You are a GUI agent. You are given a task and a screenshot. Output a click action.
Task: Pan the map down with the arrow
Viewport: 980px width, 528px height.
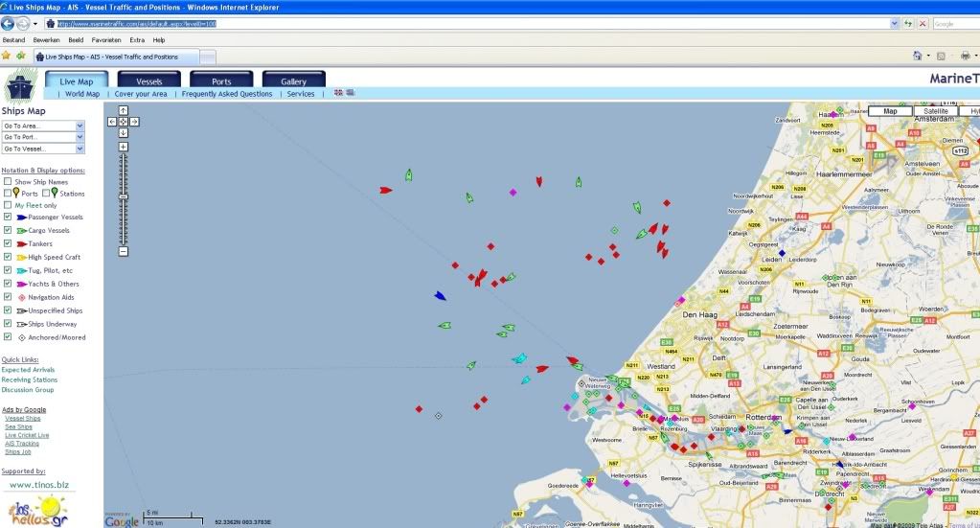click(x=124, y=132)
